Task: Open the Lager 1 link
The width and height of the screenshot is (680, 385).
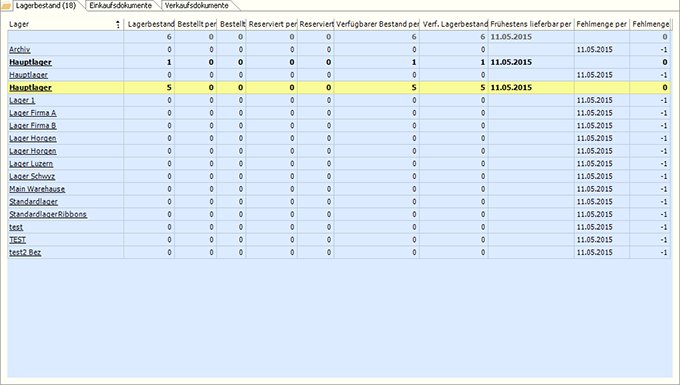Action: click(x=22, y=100)
